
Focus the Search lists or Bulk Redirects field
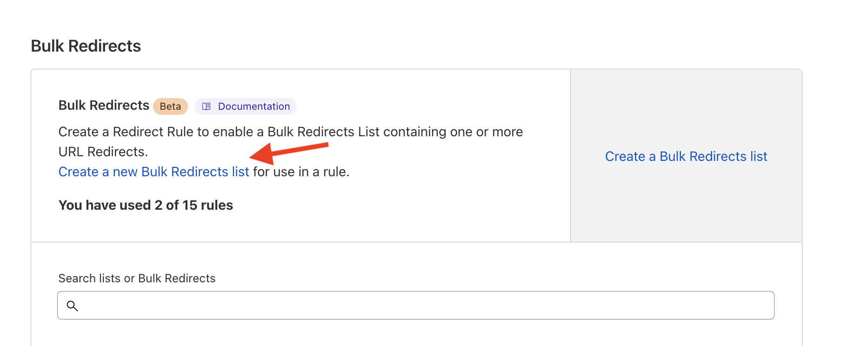(x=415, y=306)
